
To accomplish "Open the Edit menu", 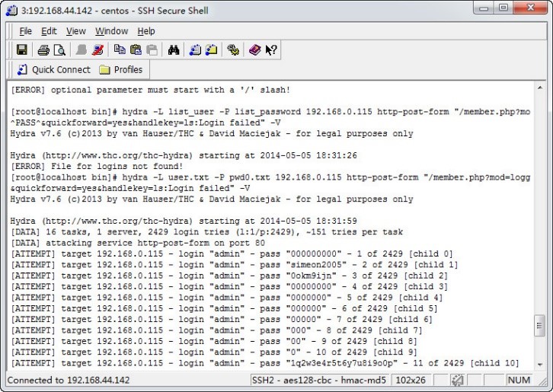I will (49, 31).
